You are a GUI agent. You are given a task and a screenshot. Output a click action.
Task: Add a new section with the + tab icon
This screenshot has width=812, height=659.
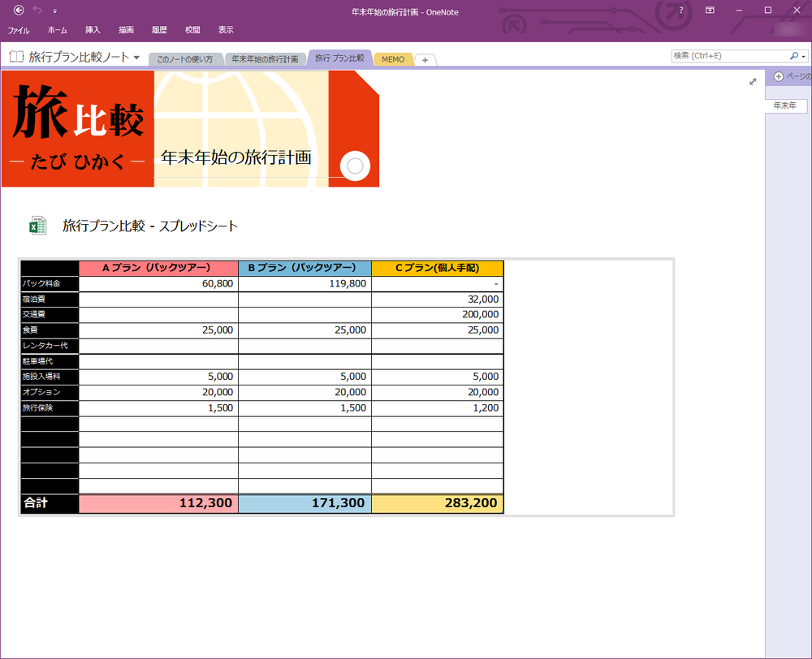coord(425,59)
